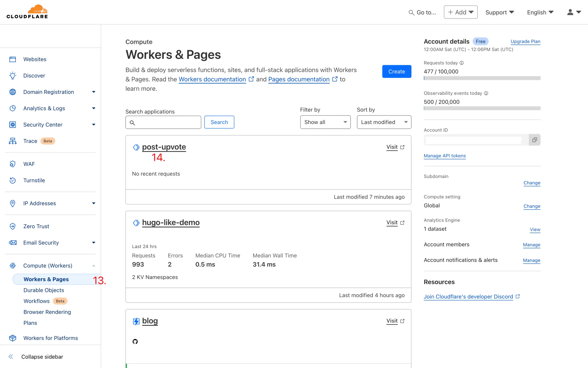
Task: Click the hugo-like-demo worker icon
Action: (136, 223)
